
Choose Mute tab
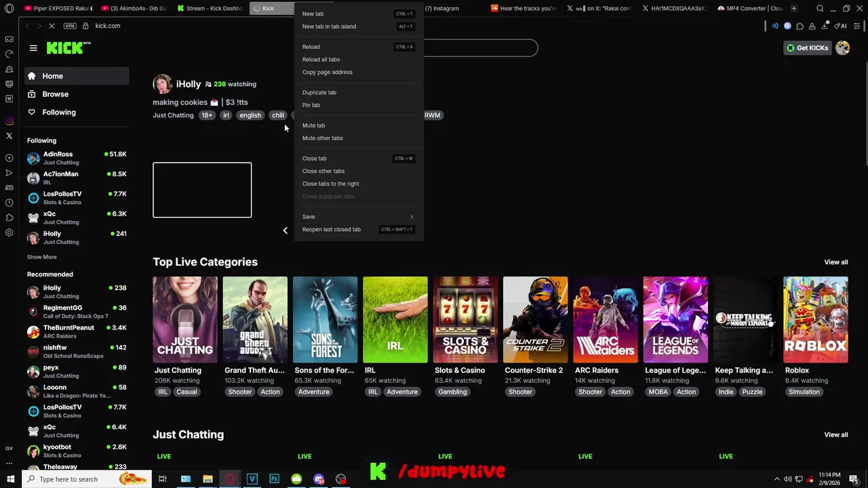tap(358, 125)
